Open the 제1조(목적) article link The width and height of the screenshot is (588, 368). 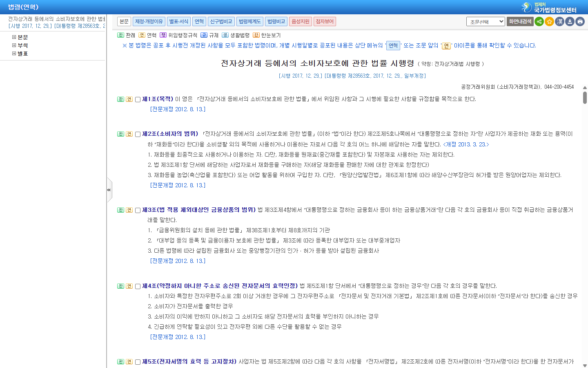[158, 99]
